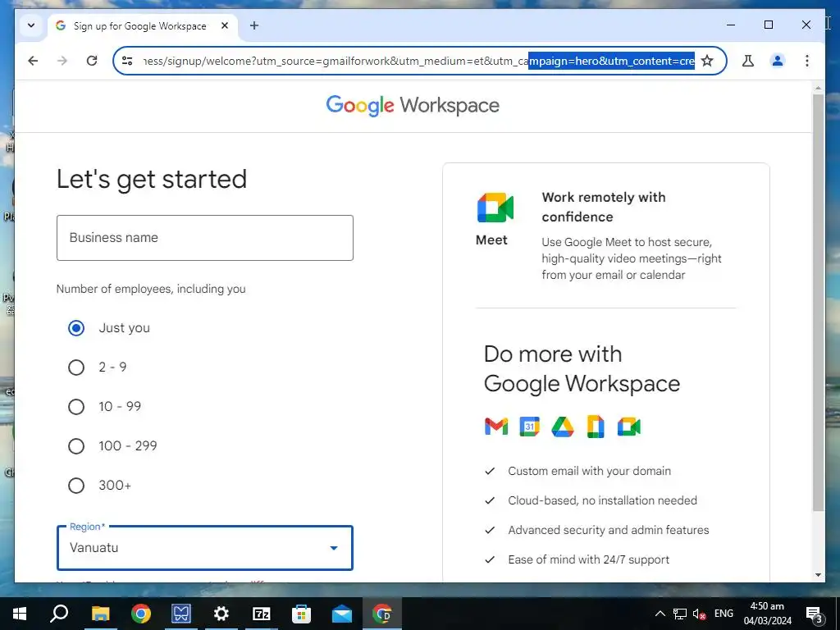
Task: Show hidden tray icons chevron
Action: click(660, 614)
